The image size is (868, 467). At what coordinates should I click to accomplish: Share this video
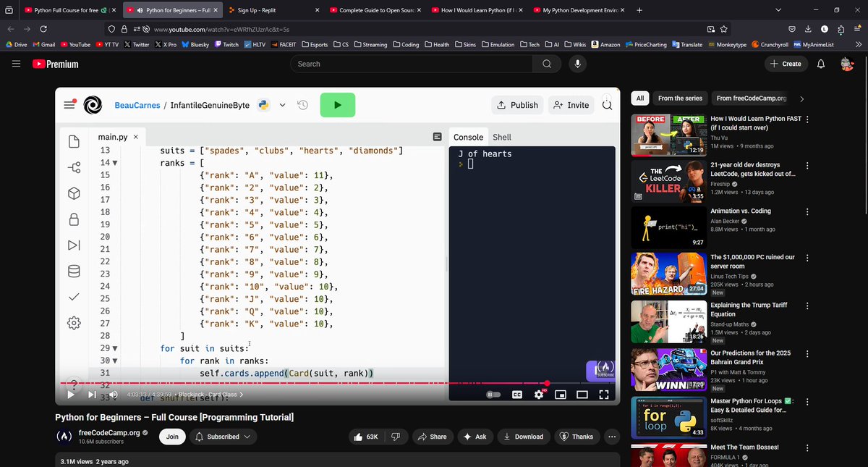click(x=432, y=437)
